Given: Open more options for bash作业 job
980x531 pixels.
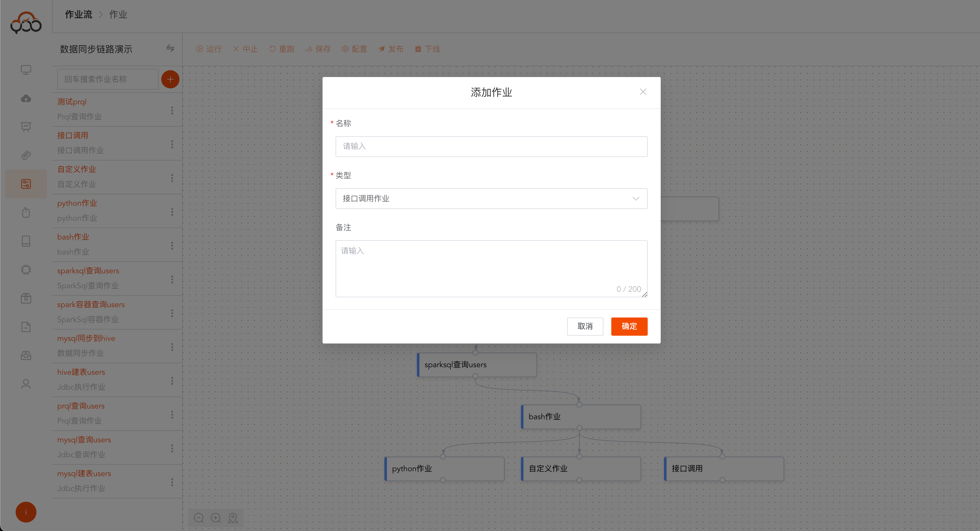Looking at the screenshot, I should pyautogui.click(x=172, y=246).
